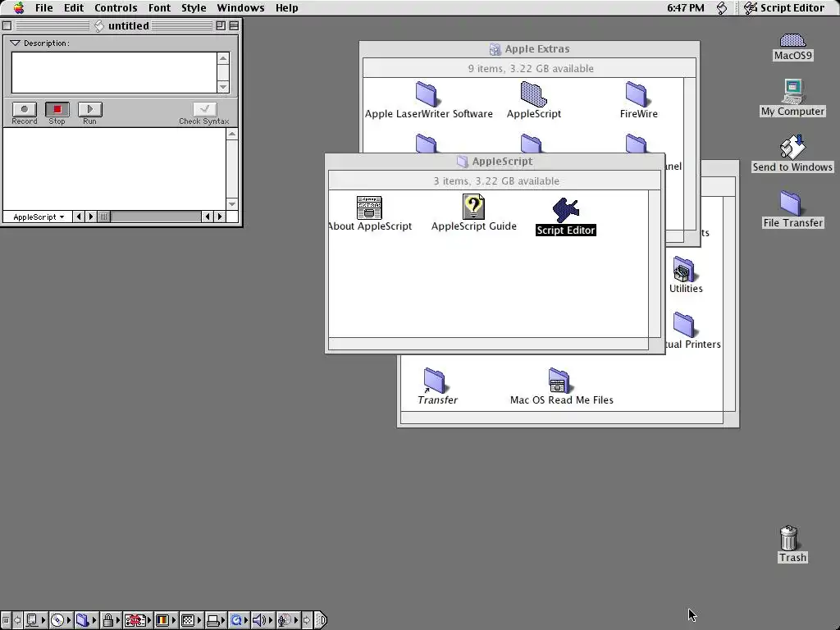The image size is (840, 630).
Task: Click the AppleScript window title bar
Action: coord(495,162)
